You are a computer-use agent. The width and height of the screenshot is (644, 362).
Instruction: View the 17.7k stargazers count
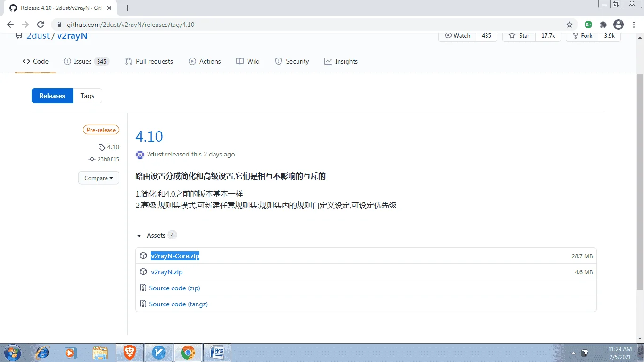pyautogui.click(x=548, y=36)
